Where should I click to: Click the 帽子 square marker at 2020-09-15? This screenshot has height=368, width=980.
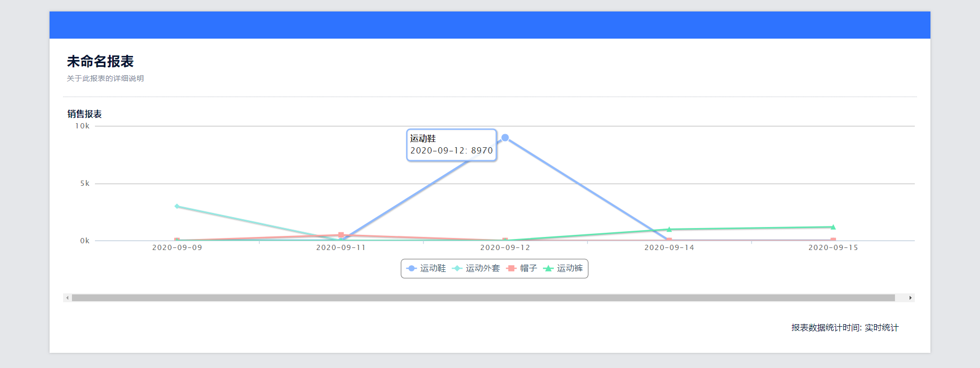point(833,240)
